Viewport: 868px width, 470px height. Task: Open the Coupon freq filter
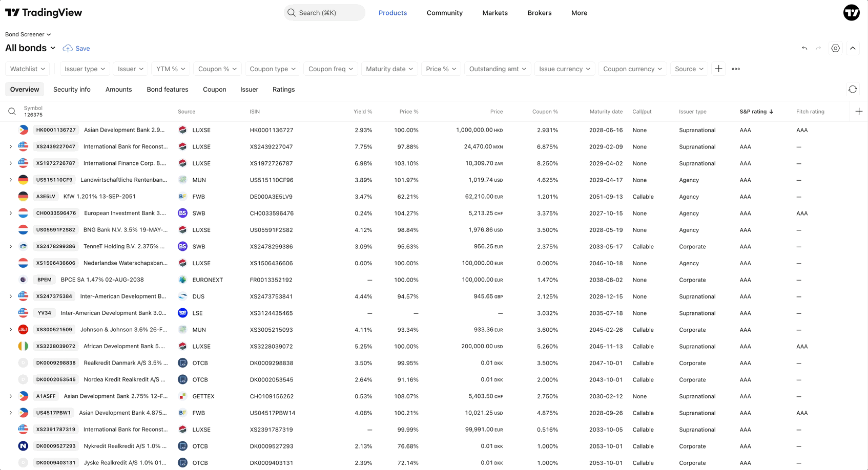pyautogui.click(x=330, y=69)
